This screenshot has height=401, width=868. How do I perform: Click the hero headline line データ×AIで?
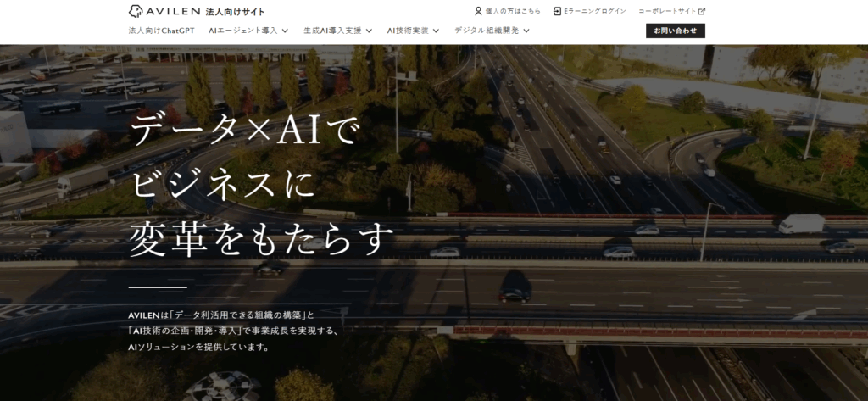coord(245,131)
